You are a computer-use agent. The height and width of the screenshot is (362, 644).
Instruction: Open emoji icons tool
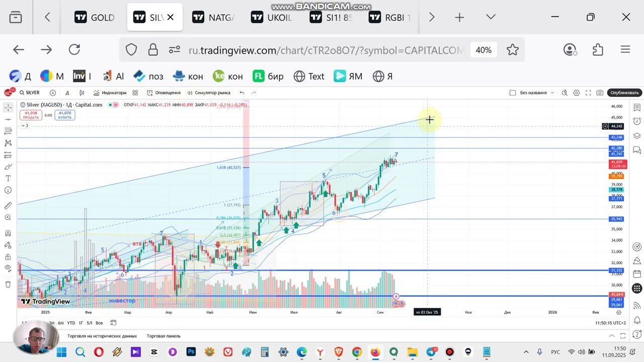click(x=8, y=191)
